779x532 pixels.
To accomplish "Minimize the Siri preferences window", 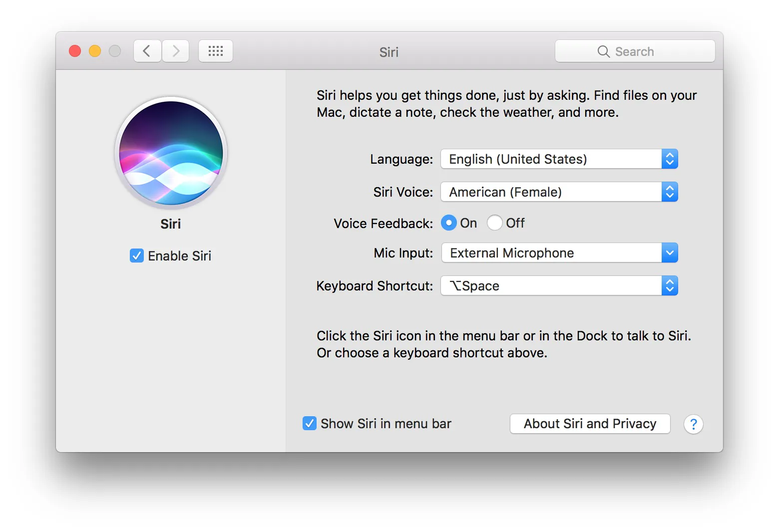I will 95,51.
